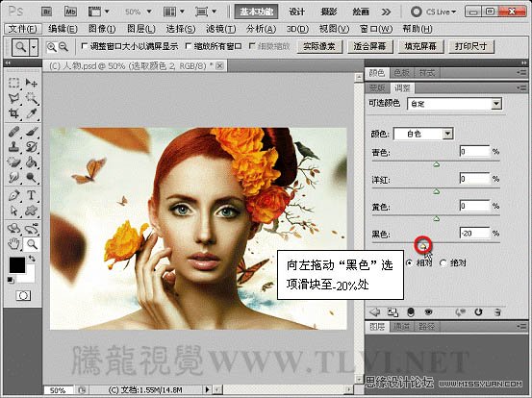Return to adjustment list arrow

coord(375,312)
